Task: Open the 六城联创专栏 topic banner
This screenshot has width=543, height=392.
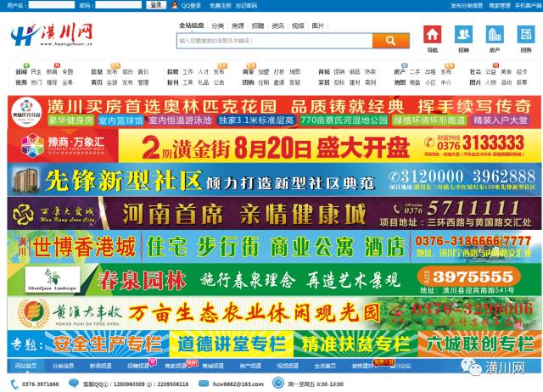Action: [479, 344]
